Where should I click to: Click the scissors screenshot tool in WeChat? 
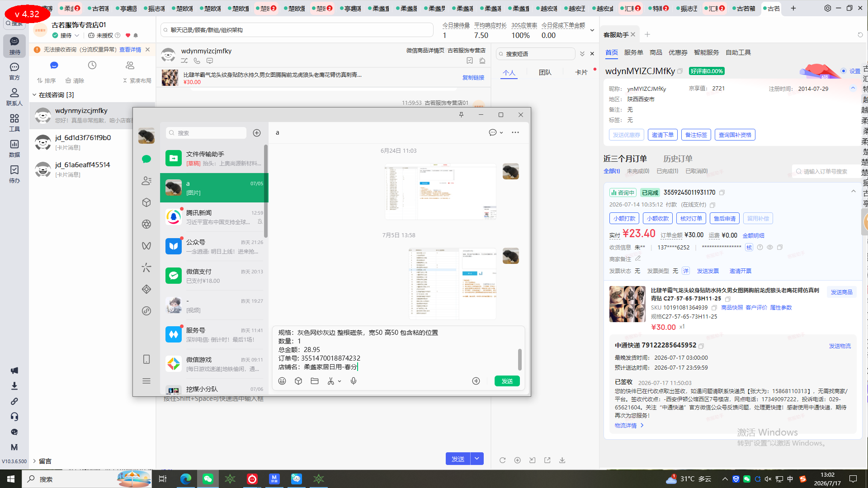[331, 381]
